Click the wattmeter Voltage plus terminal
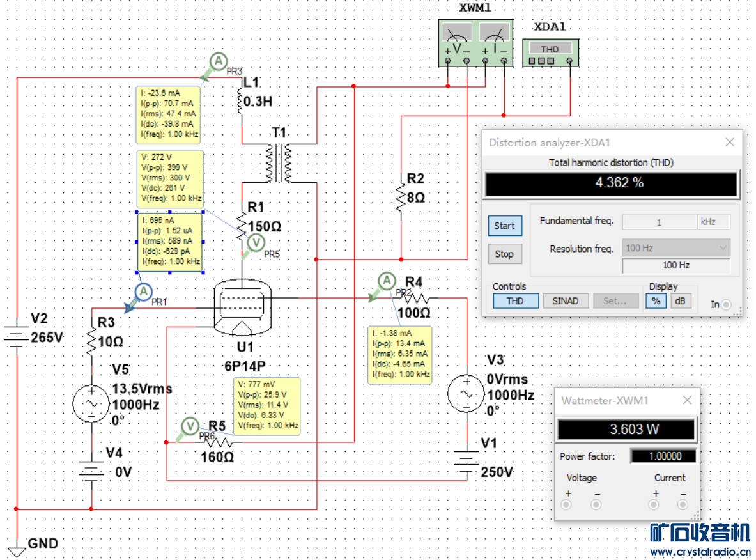Viewport: 756px width, 560px height. 566,504
